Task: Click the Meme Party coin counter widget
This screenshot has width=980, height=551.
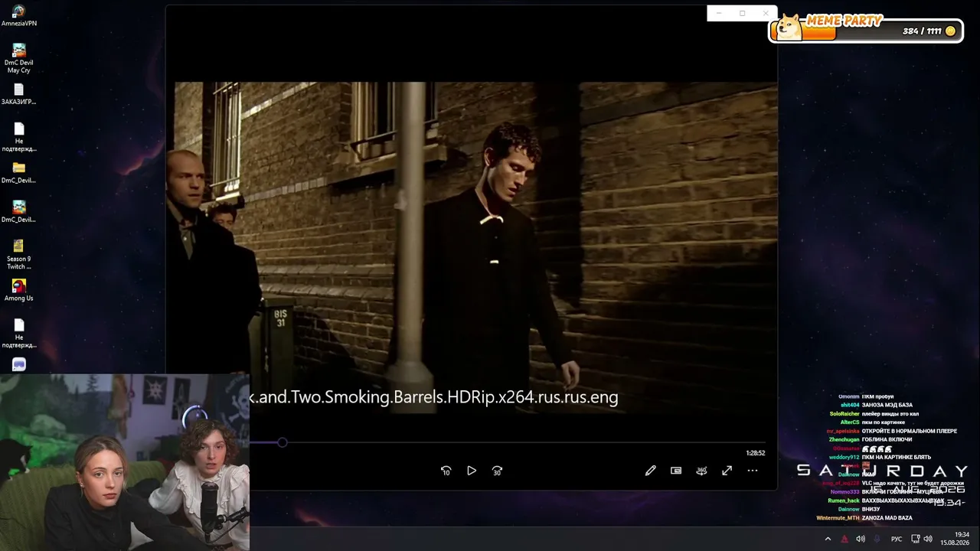Action: [866, 29]
